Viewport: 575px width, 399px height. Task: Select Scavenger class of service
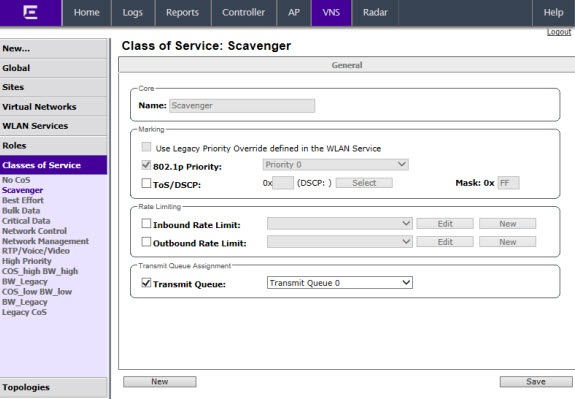[22, 190]
